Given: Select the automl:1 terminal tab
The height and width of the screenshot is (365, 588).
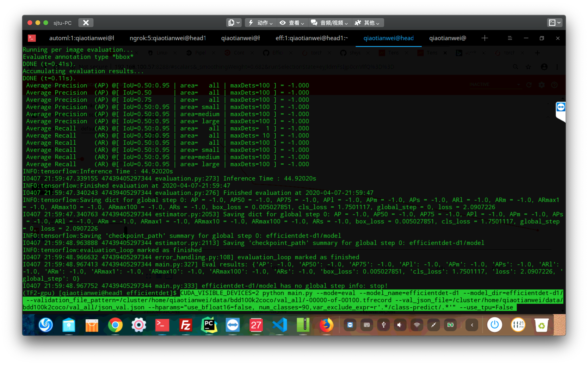Looking at the screenshot, I should (82, 38).
